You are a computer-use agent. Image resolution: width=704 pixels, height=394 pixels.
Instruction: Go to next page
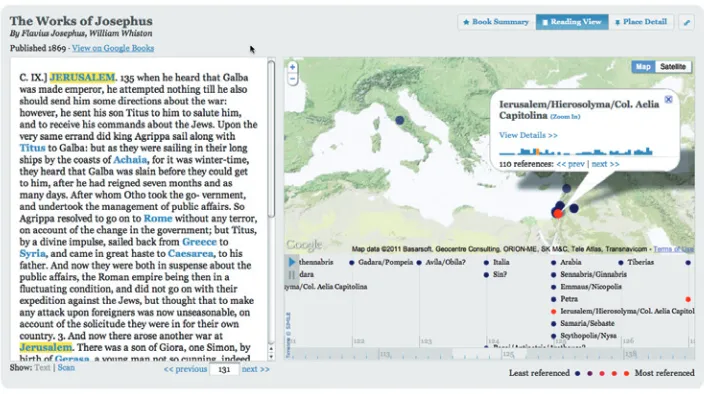[255, 369]
